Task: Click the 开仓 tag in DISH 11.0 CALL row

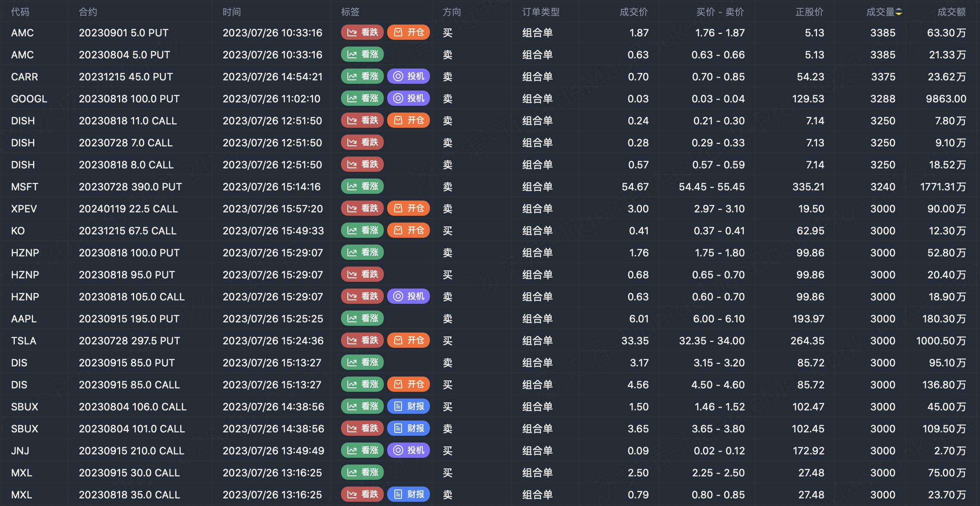Action: tap(409, 121)
